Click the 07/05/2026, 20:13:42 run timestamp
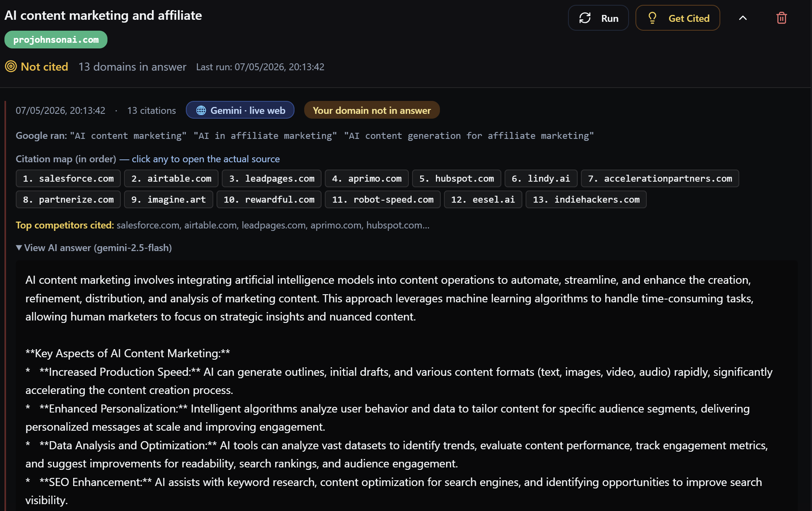Image resolution: width=812 pixels, height=511 pixels. coord(61,111)
